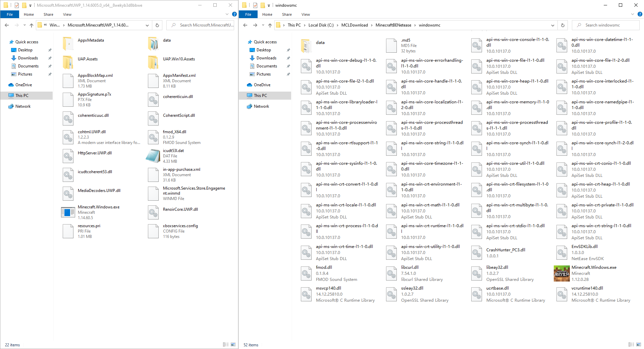
Task: Select the CrashHunter_PC3.dll file
Action: [509, 253]
